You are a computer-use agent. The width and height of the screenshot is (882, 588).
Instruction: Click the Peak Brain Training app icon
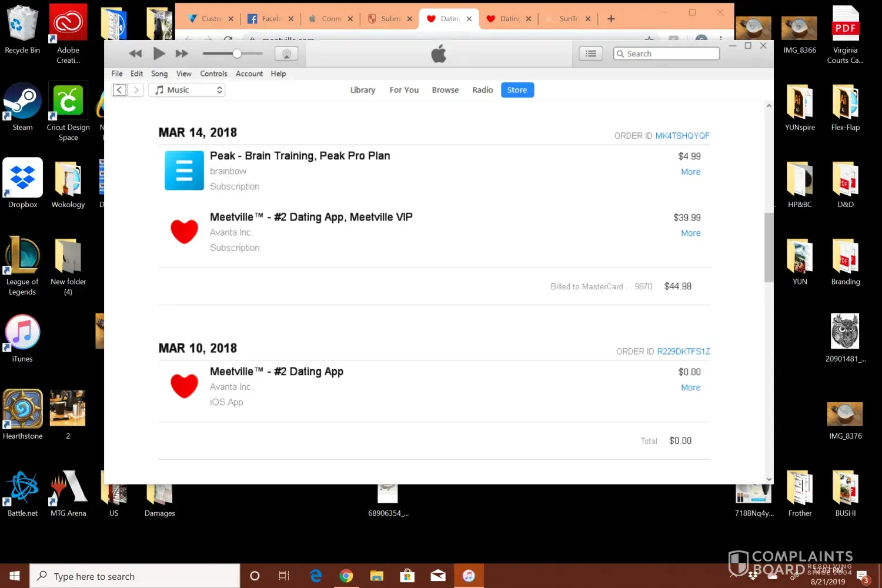click(x=184, y=171)
